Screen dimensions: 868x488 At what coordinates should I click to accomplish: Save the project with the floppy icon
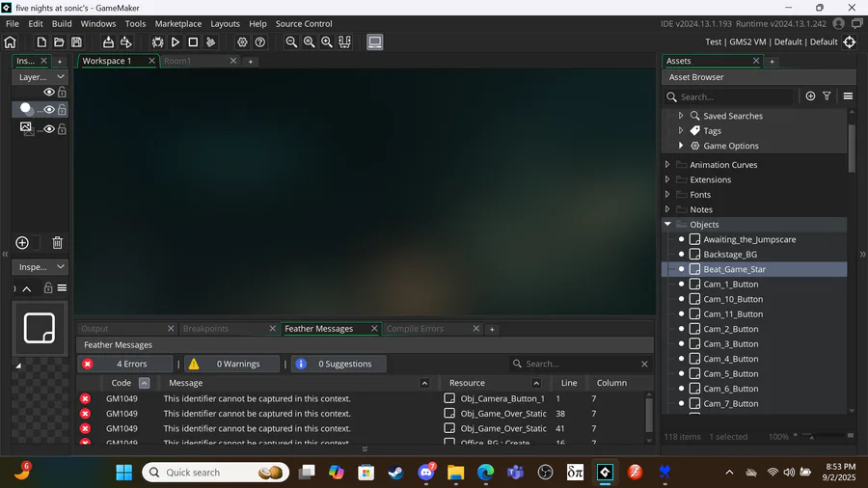[x=76, y=42]
